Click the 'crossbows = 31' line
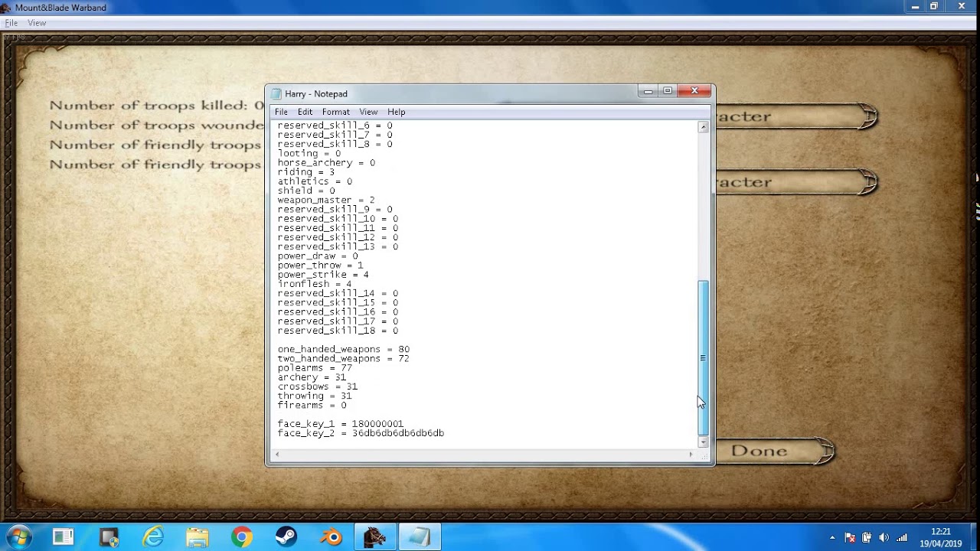Image resolution: width=980 pixels, height=551 pixels. click(x=317, y=386)
